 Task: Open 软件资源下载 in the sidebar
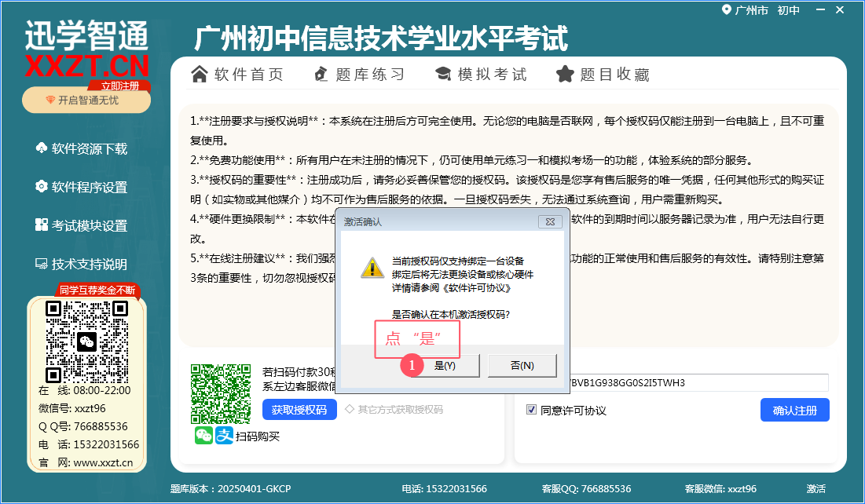82,148
